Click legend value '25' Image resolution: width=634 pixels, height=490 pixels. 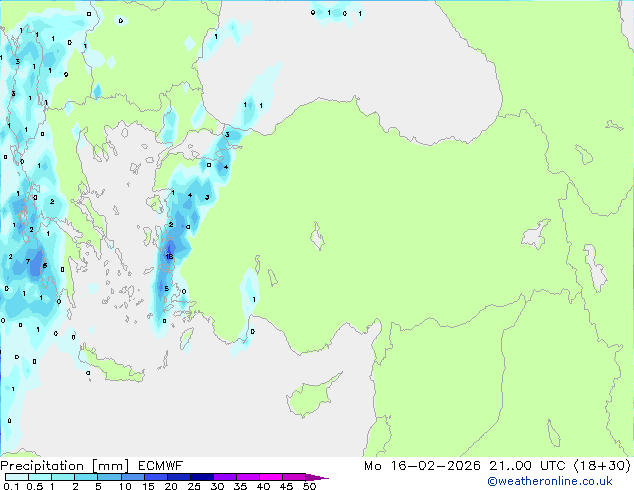pyautogui.click(x=194, y=486)
